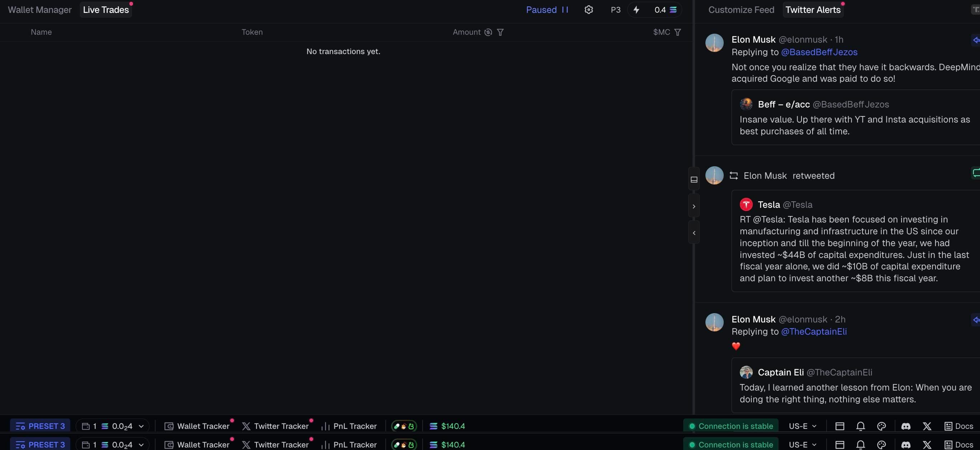Click the PnL Tracker bar-chart icon in the upper footer bar
980x450 pixels.
point(325,426)
